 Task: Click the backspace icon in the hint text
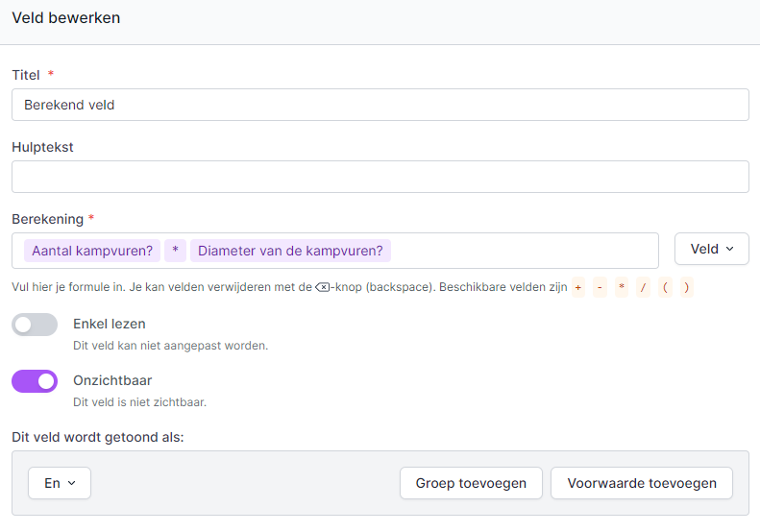tap(322, 287)
